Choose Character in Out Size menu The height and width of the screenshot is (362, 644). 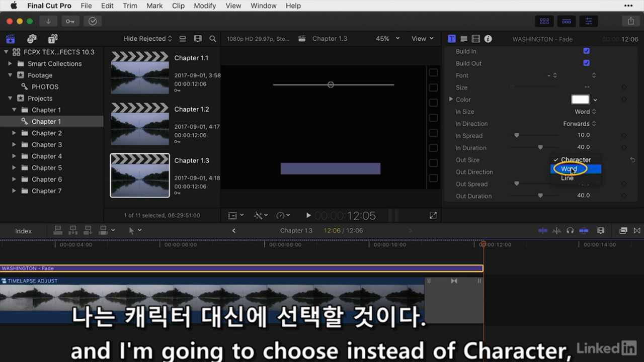tap(576, 160)
